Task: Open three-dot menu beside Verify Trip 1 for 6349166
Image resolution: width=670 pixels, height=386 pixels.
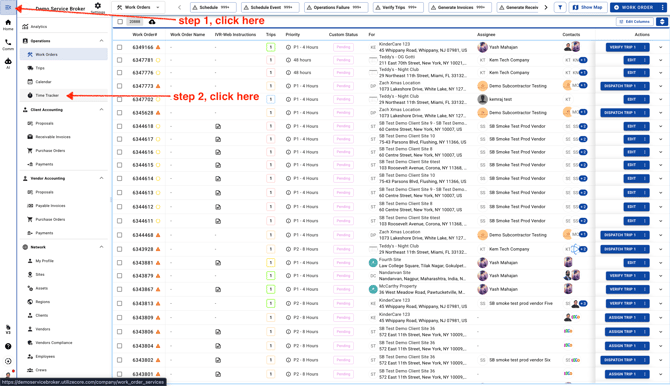Action: 644,47
